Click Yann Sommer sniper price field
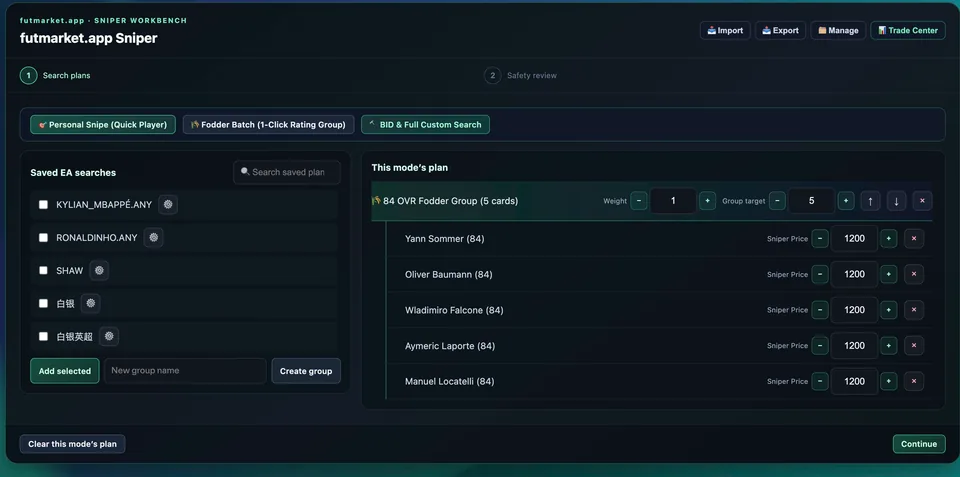960x477 pixels. coord(854,239)
